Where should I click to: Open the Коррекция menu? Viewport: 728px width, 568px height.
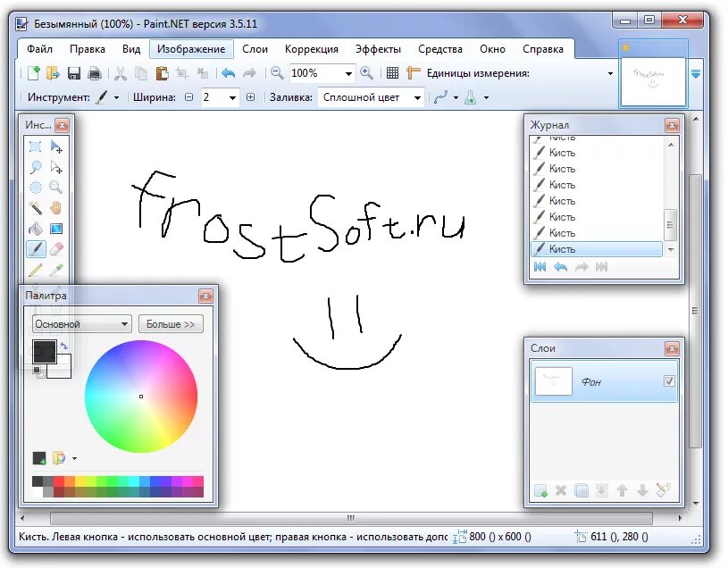(312, 49)
